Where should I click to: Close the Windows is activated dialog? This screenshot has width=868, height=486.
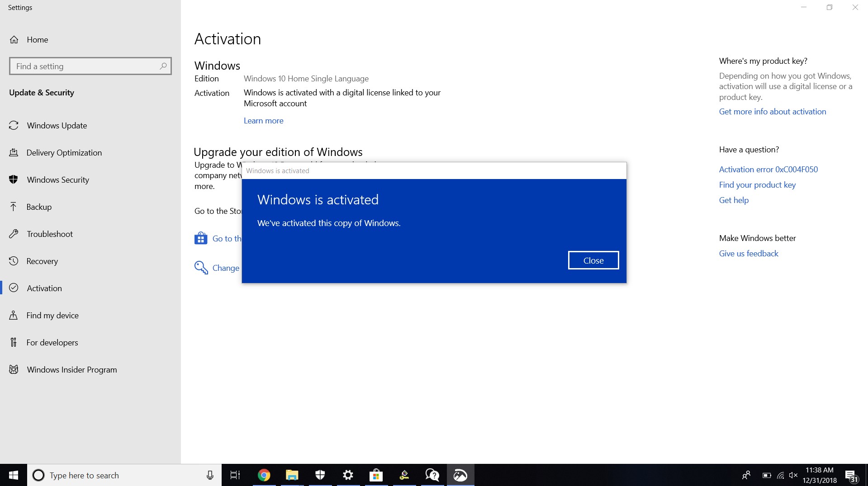pos(593,260)
